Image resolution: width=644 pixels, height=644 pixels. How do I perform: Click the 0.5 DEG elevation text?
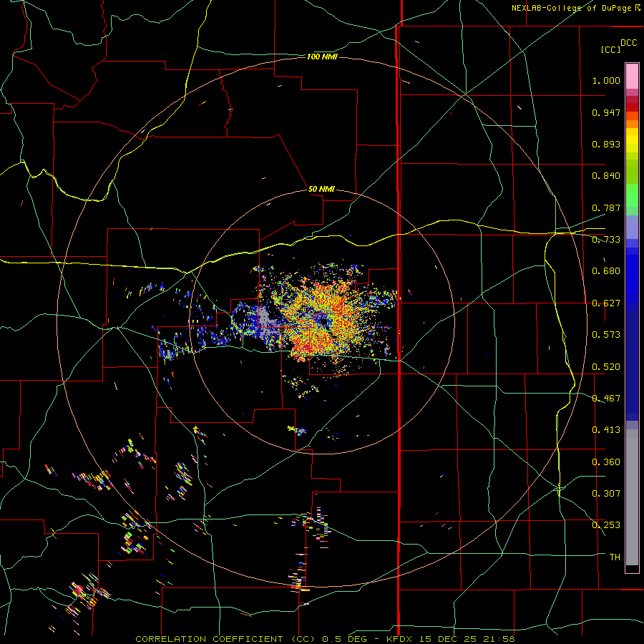345,639
